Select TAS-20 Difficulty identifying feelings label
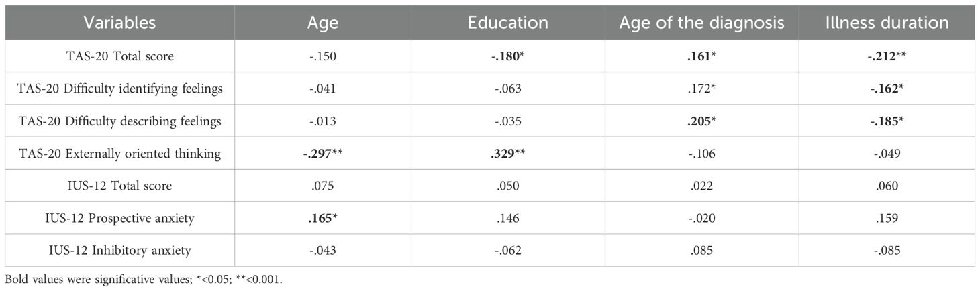 point(119,89)
